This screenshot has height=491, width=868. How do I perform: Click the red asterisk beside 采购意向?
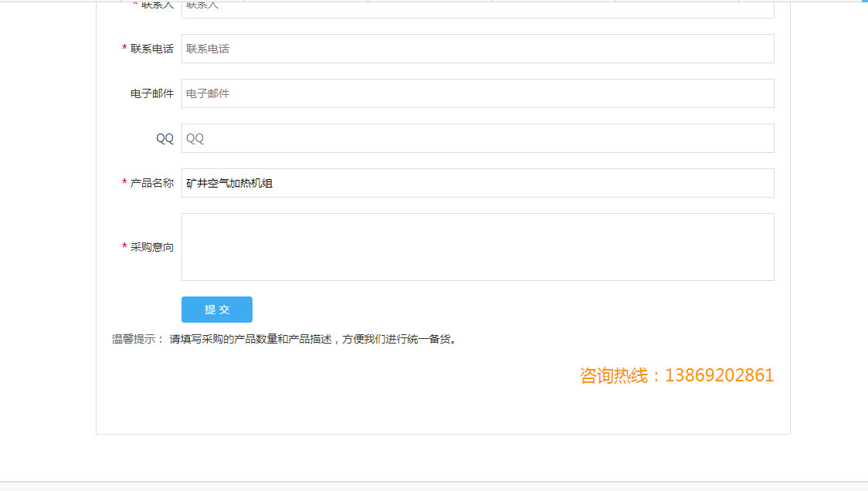124,247
